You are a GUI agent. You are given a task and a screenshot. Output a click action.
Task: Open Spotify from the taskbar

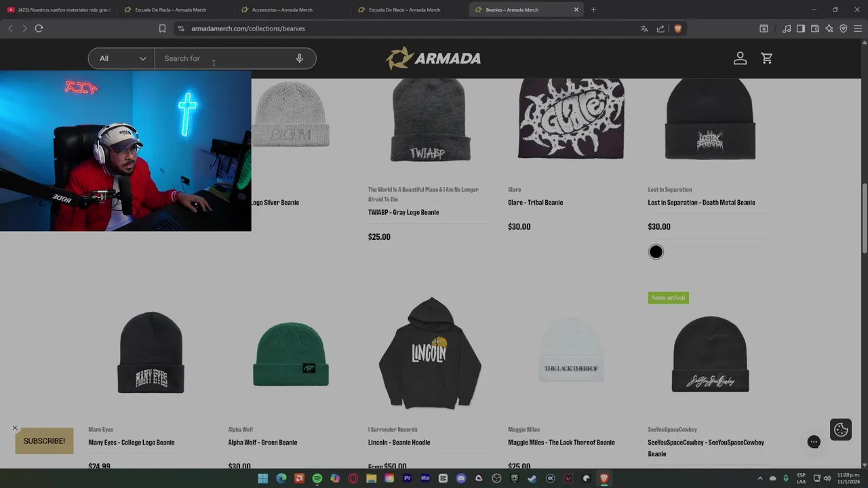(x=317, y=479)
